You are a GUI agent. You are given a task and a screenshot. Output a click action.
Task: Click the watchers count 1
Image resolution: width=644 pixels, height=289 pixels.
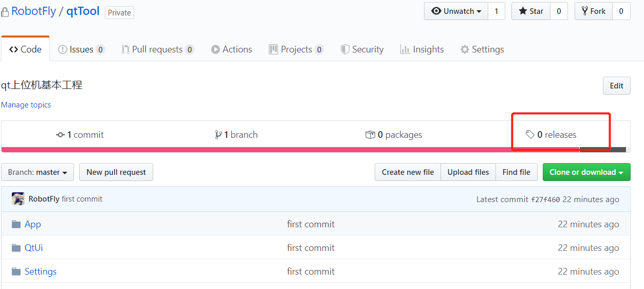[x=496, y=11]
